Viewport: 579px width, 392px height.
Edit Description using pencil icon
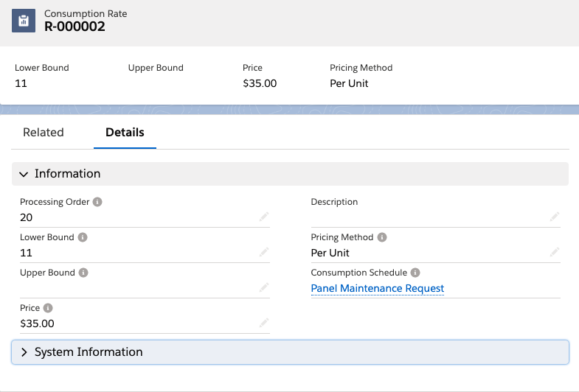tap(555, 217)
